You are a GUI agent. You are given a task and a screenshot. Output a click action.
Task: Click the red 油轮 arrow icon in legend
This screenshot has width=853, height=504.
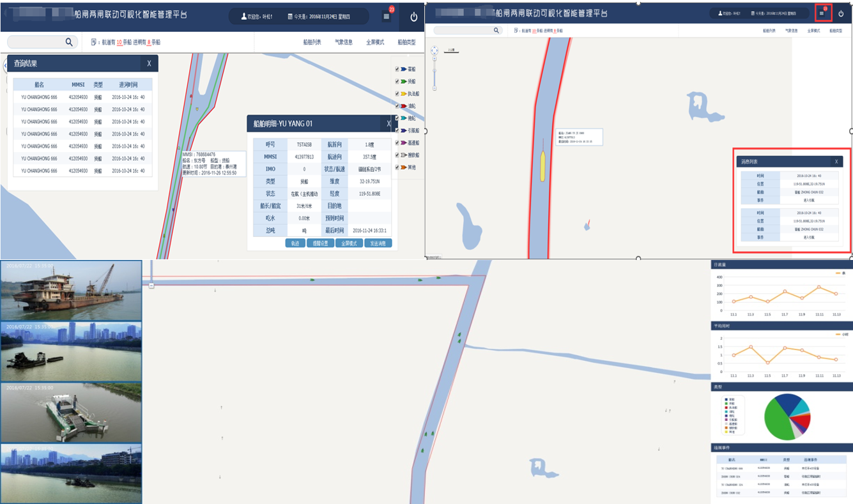403,105
